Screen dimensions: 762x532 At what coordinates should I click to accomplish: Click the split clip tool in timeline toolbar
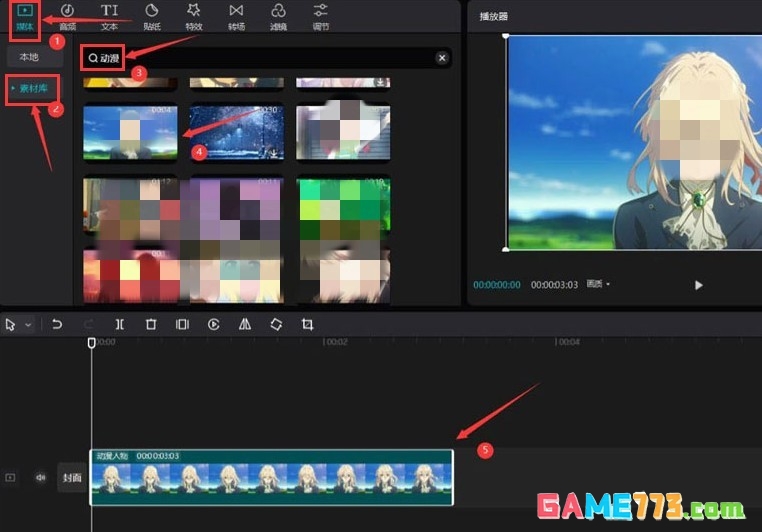click(119, 325)
